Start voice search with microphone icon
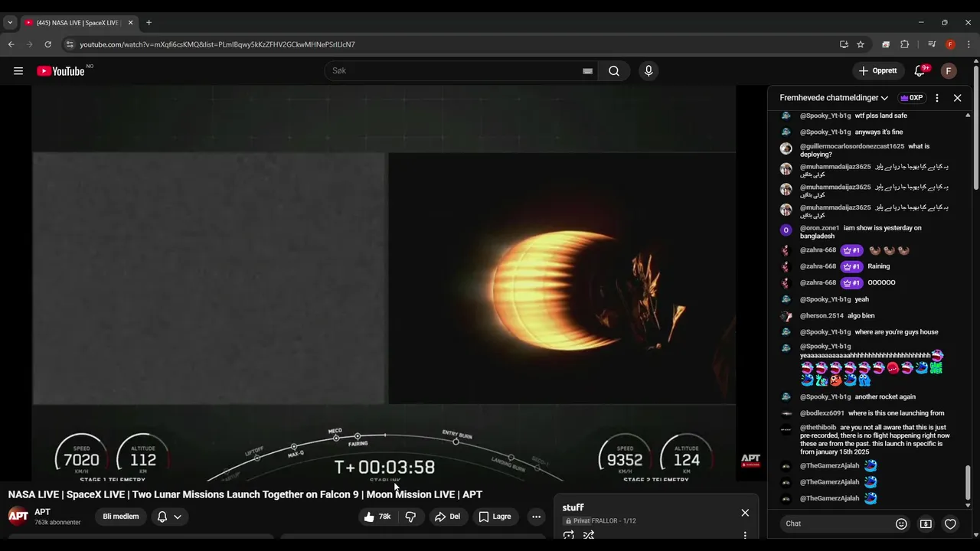 (648, 71)
